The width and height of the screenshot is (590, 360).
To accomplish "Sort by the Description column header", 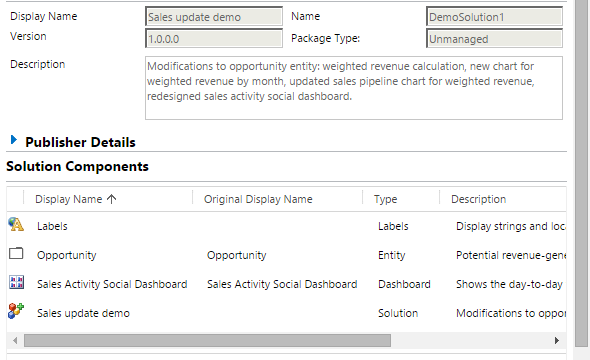I will [x=479, y=199].
